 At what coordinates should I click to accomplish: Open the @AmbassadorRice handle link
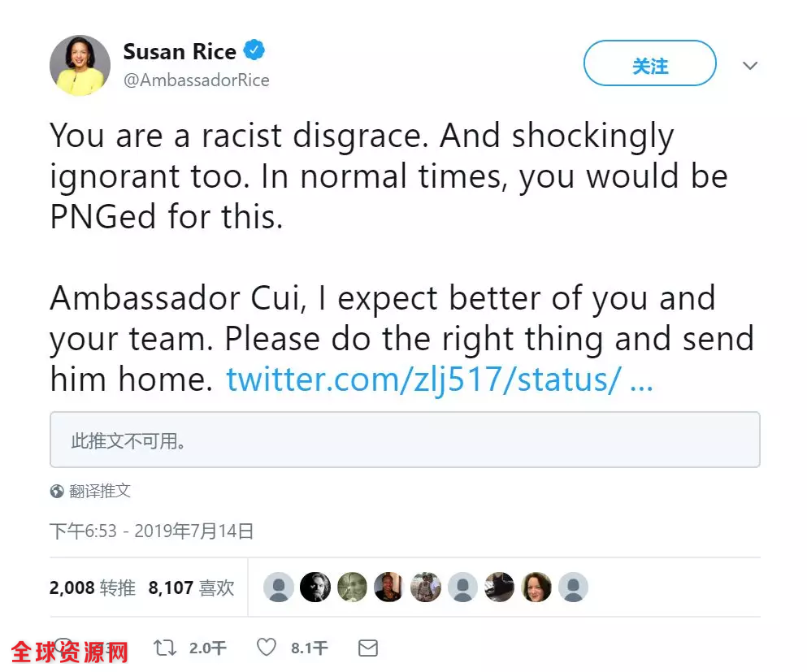(196, 80)
